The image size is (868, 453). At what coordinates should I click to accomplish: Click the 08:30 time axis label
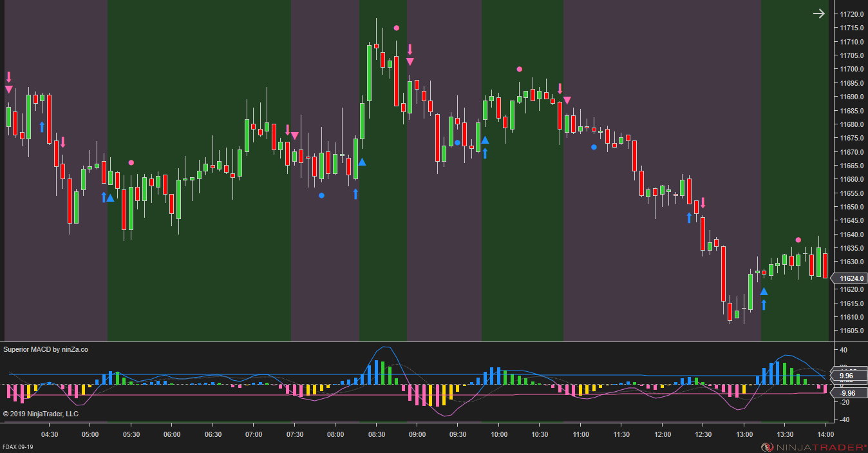coord(376,435)
